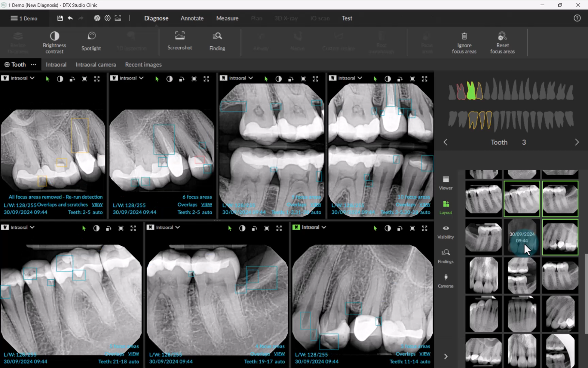Rotate the image in the first top viewport
Screen dimensions: 588x368
pos(72,79)
